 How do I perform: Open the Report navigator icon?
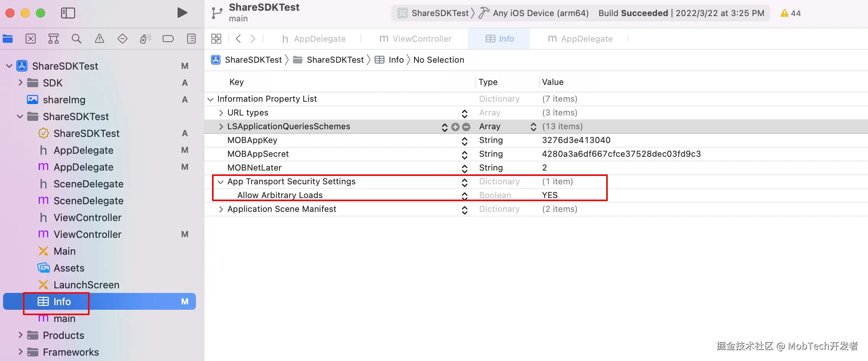coord(191,39)
